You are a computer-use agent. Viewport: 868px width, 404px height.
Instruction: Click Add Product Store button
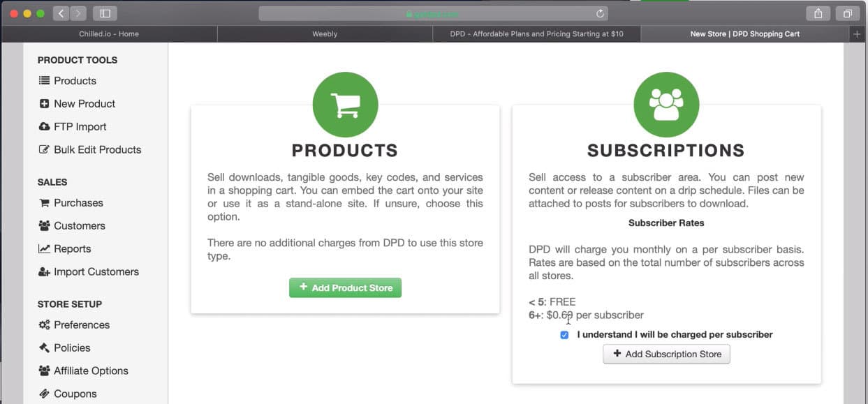click(345, 288)
